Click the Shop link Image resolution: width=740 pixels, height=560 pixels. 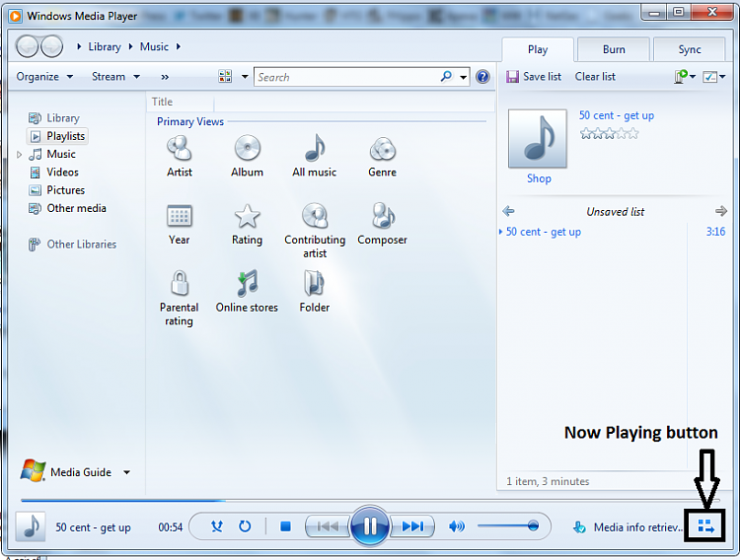click(539, 178)
